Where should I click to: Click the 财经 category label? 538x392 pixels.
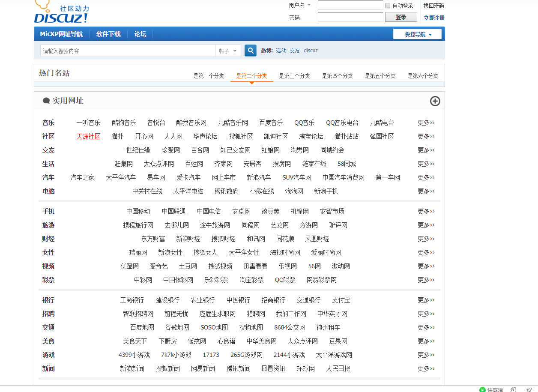pyautogui.click(x=48, y=239)
